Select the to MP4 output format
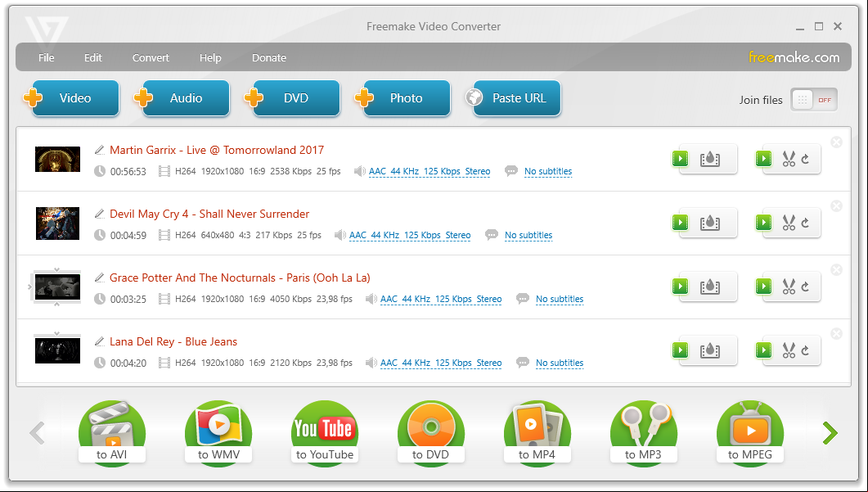 coord(537,432)
